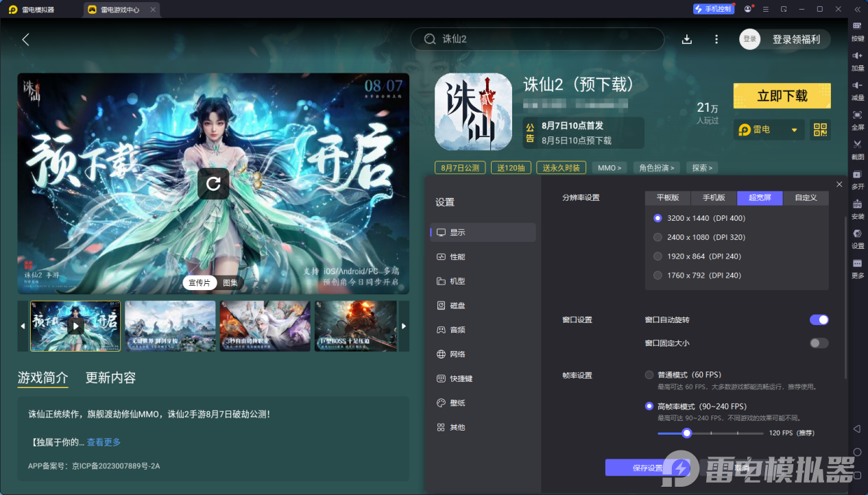Open the 探索 > tag

(702, 167)
